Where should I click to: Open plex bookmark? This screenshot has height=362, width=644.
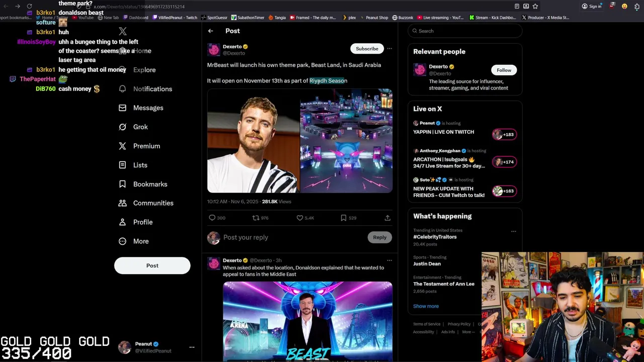click(x=349, y=18)
